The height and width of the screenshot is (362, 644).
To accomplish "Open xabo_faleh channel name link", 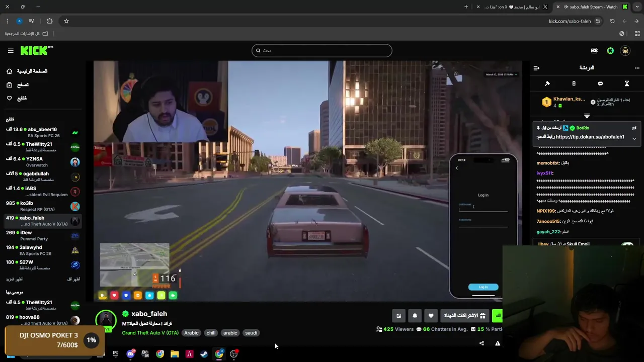I will pos(149,314).
